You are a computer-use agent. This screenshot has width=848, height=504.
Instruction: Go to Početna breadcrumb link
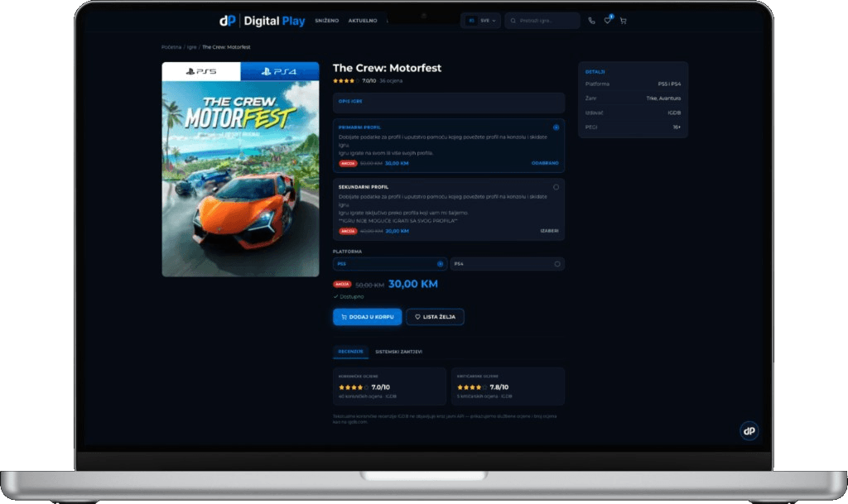171,47
